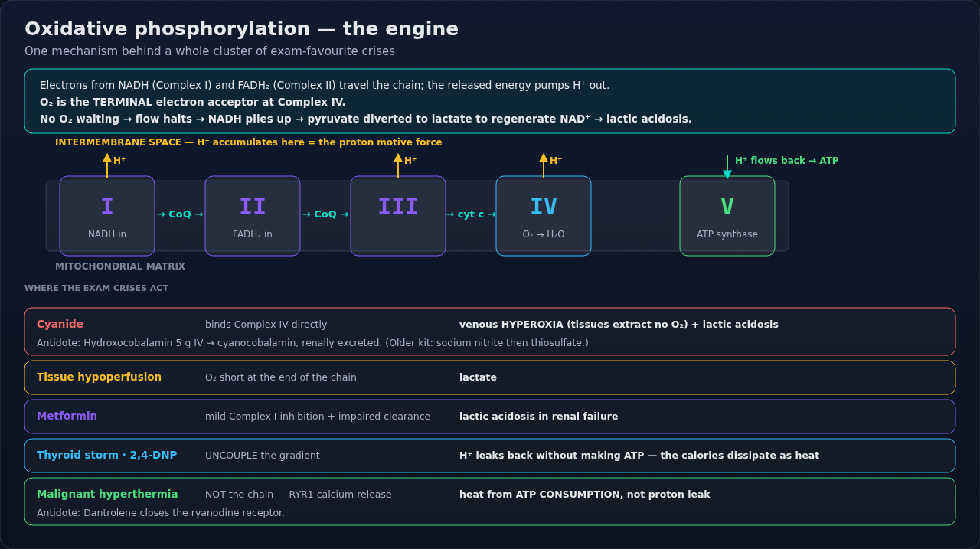Click the Complex II box labeled FADH₂ in

(253, 216)
